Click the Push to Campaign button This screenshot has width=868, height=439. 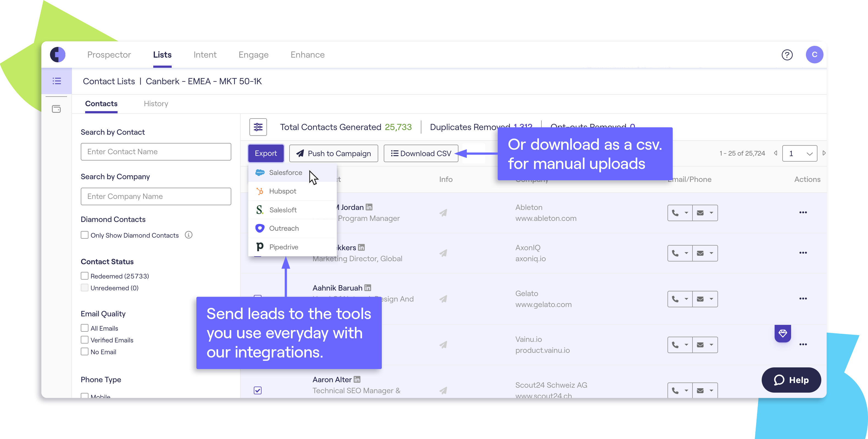335,153
